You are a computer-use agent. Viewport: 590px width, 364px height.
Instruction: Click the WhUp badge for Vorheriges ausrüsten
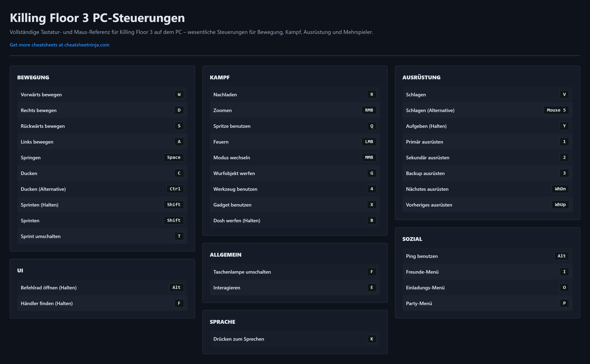(x=560, y=205)
